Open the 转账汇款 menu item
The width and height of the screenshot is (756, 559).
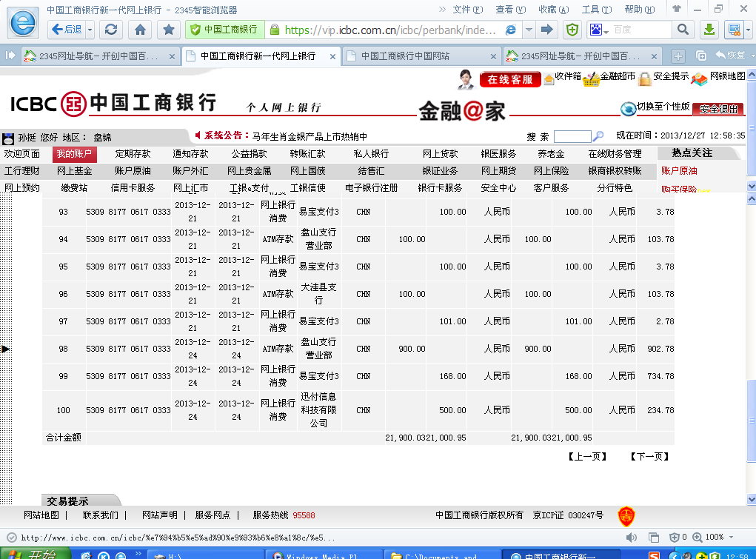(x=307, y=154)
